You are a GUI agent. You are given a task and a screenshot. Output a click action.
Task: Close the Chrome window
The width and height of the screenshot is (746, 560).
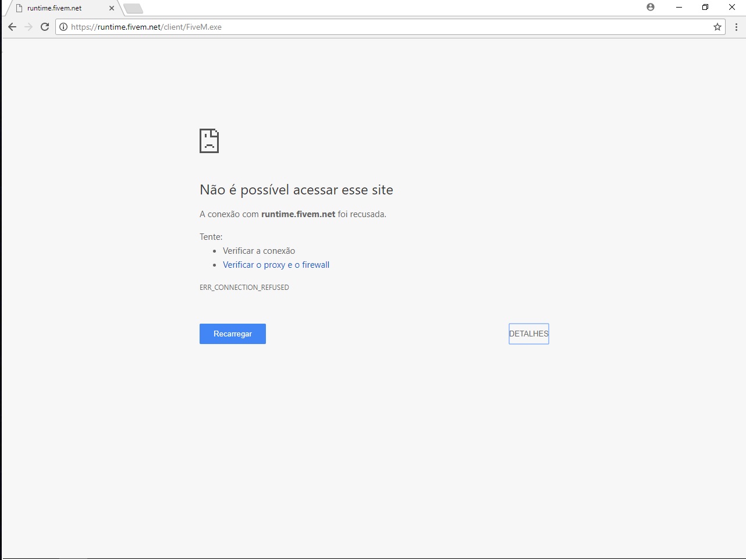[x=732, y=7]
